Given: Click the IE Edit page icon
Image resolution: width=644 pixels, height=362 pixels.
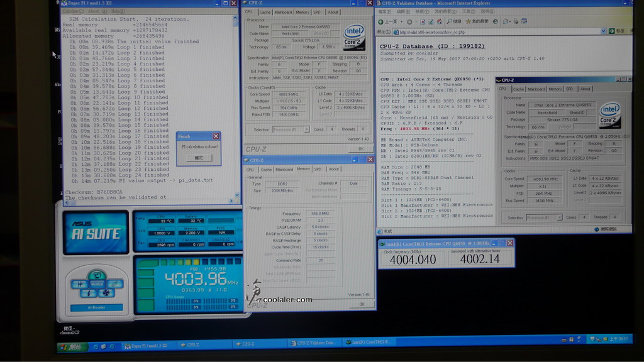Looking at the screenshot, I should [525, 21].
